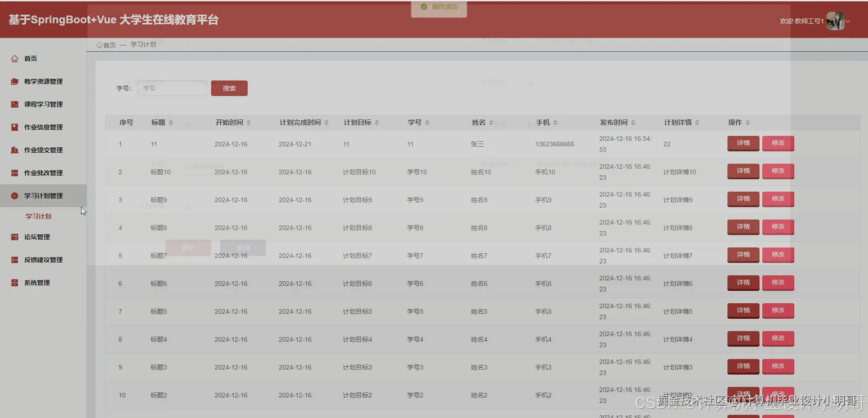Open the 课程学习管理 menu
The height and width of the screenshot is (418, 868).
click(43, 104)
